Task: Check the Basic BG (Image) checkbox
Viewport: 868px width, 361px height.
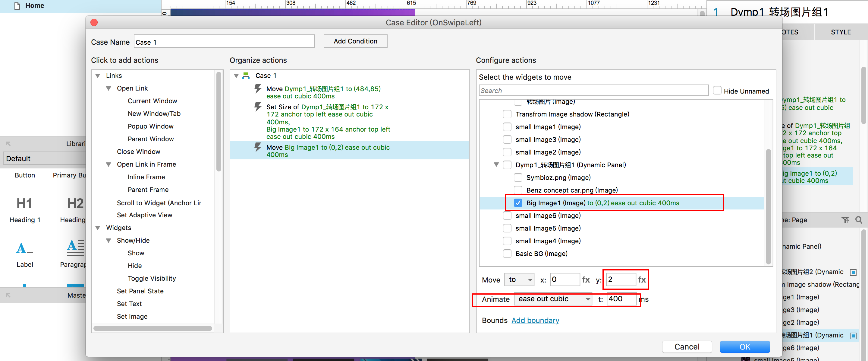Action: (507, 253)
